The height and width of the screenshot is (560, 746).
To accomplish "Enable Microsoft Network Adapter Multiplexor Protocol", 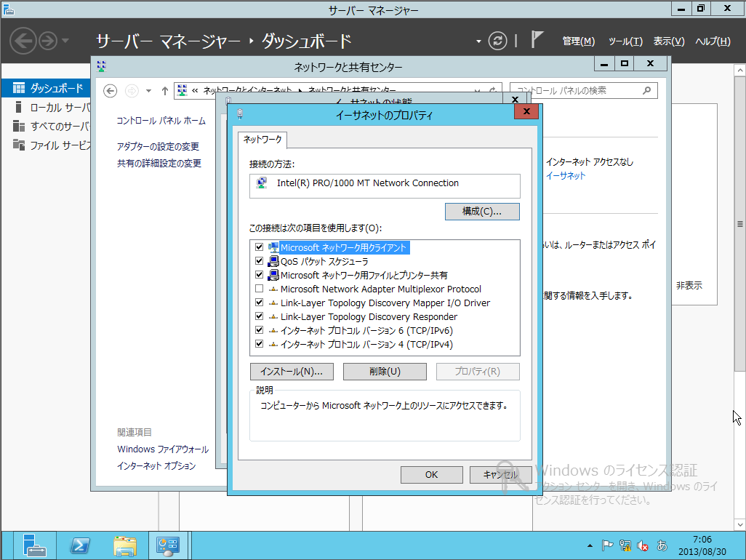I will tap(259, 289).
